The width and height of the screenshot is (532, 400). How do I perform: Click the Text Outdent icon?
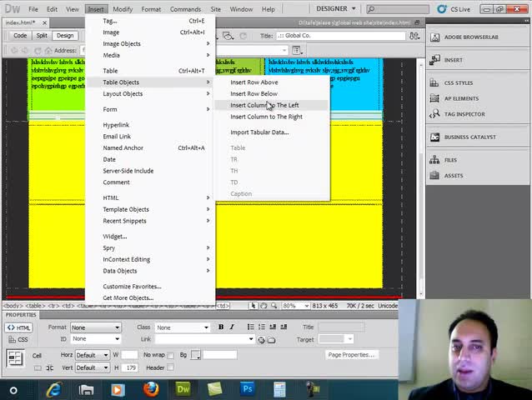[273, 327]
